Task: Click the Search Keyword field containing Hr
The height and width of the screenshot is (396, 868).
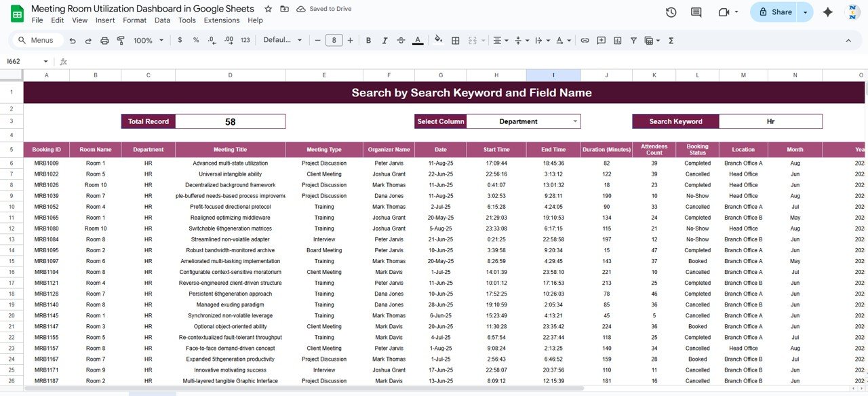Action: 770,121
